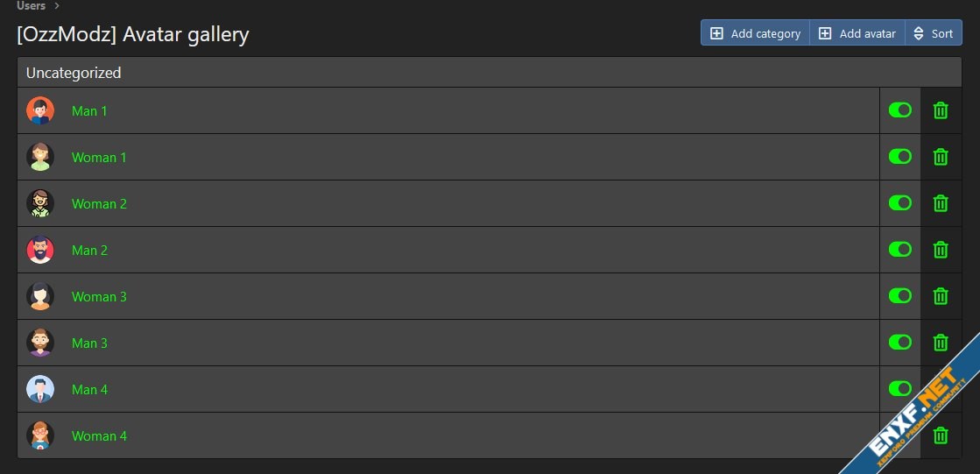The image size is (980, 474).
Task: Delete the Man 1 avatar
Action: pyautogui.click(x=941, y=110)
